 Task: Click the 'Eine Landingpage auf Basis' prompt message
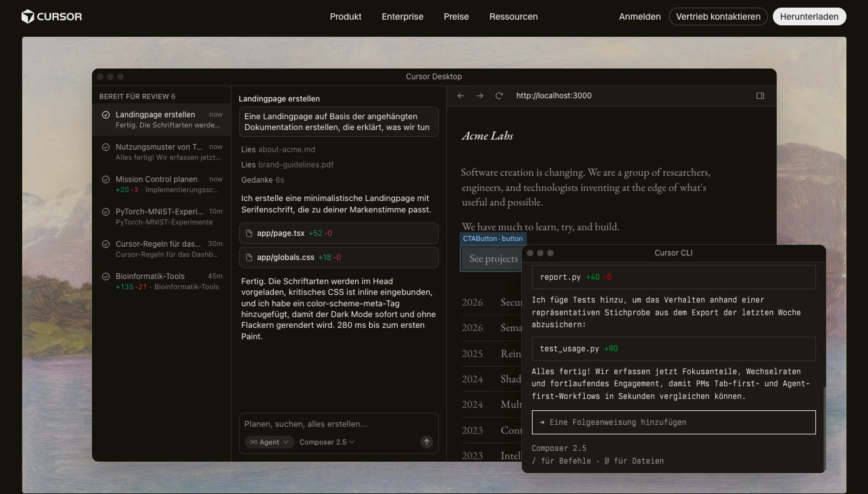(x=339, y=122)
